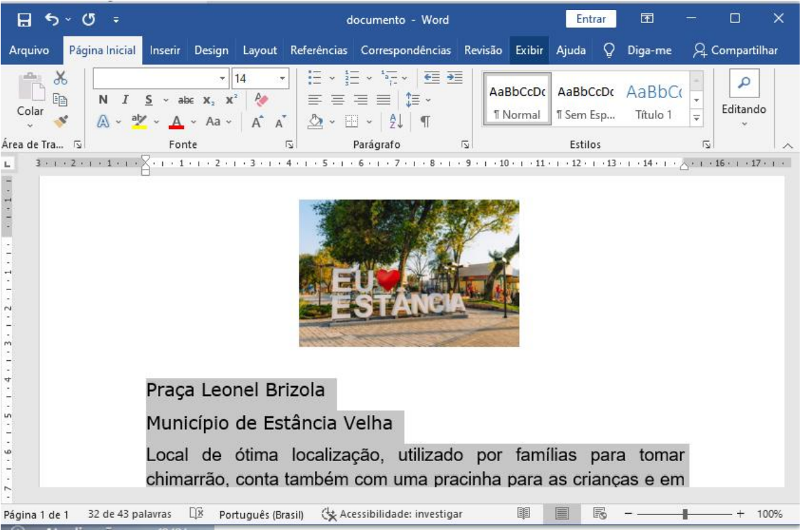This screenshot has width=801, height=532.
Task: Open the Ajuda tab
Action: (x=571, y=50)
